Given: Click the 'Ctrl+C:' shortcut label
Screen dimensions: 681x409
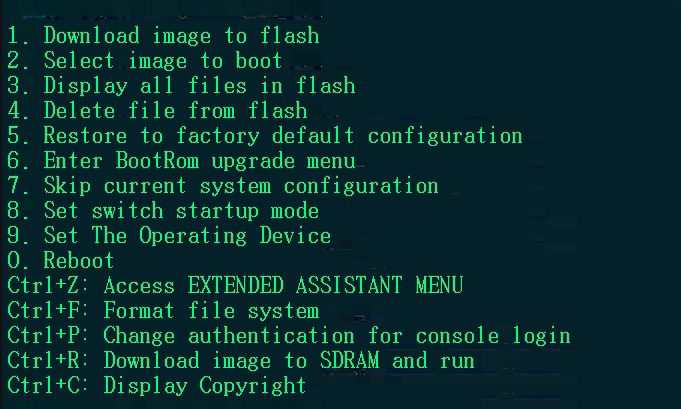Looking at the screenshot, I should 49,386.
